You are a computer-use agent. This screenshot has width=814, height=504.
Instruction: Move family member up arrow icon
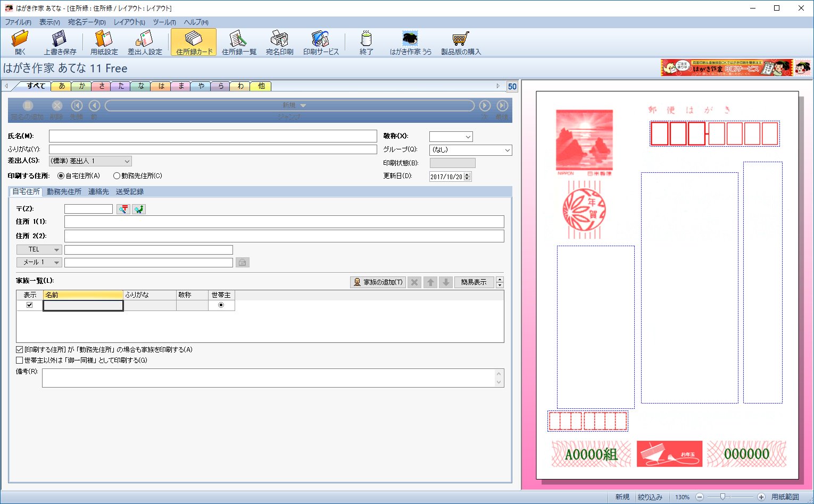point(430,282)
